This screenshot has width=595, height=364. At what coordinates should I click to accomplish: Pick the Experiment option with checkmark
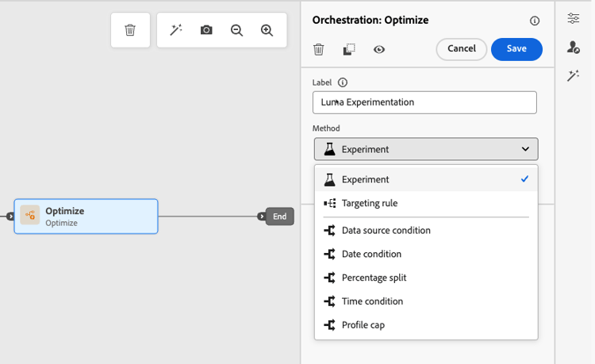(366, 179)
